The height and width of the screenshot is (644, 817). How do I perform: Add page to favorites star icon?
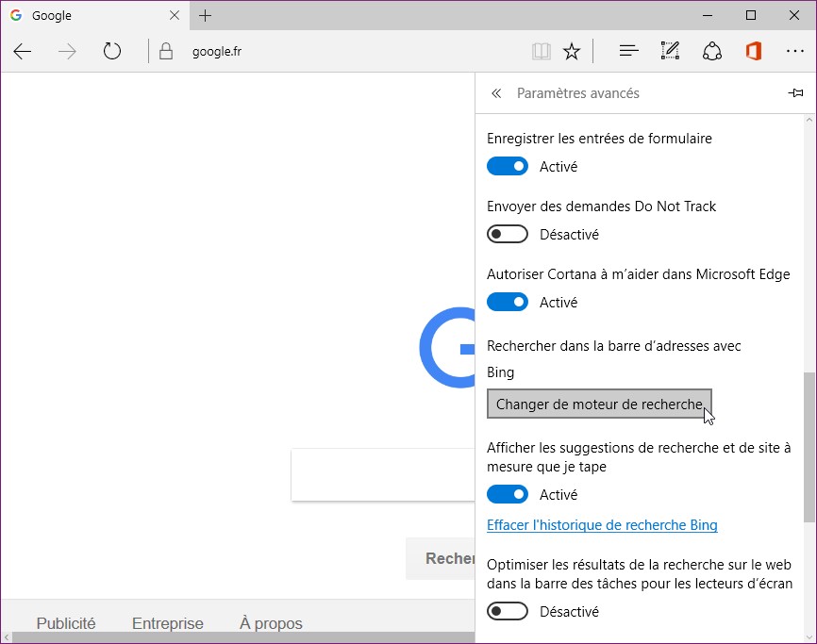(x=572, y=52)
